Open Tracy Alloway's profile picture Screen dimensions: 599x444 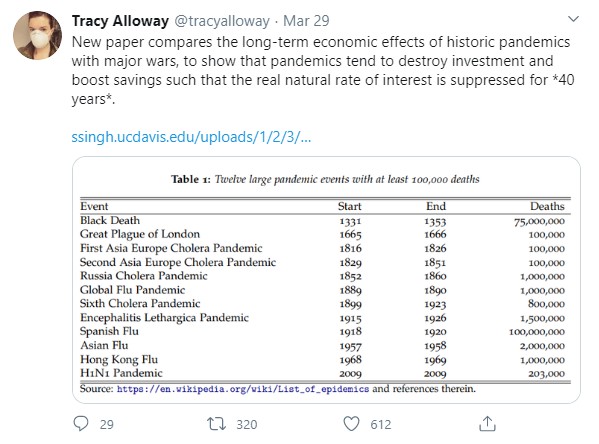coord(37,35)
